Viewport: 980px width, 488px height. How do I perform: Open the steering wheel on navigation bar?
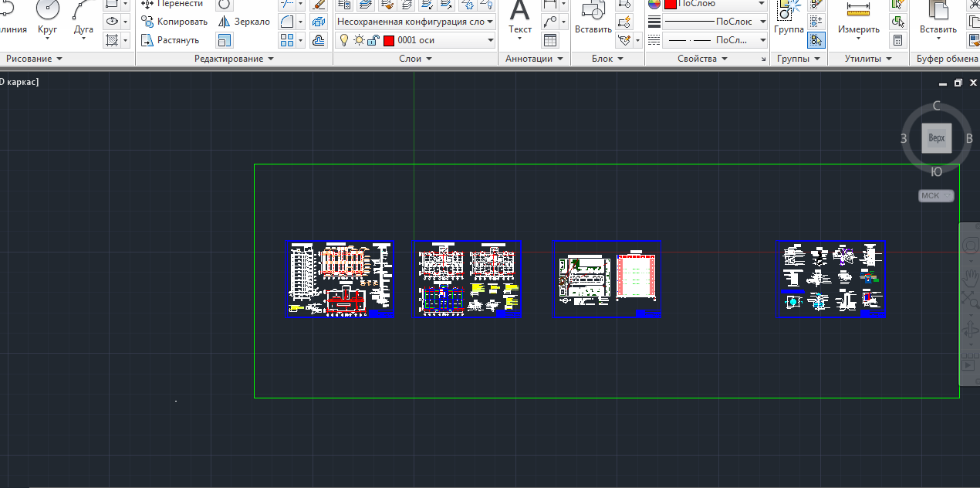click(x=970, y=247)
